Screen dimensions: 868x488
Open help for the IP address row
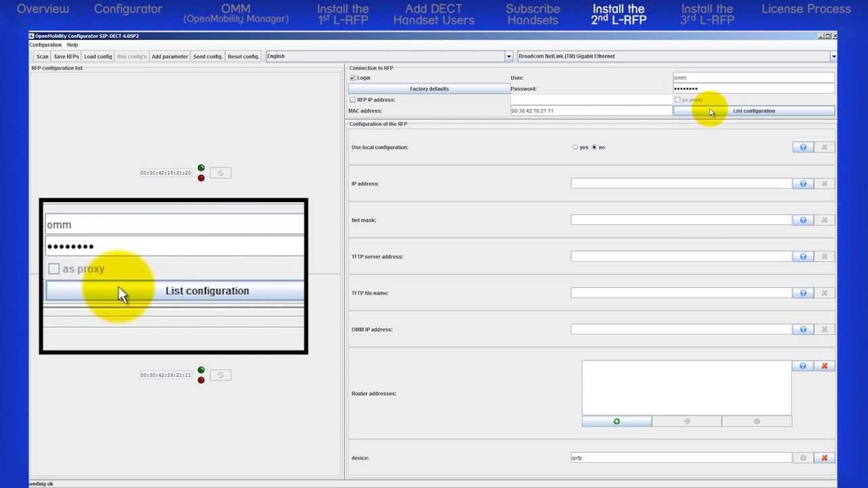pos(803,184)
